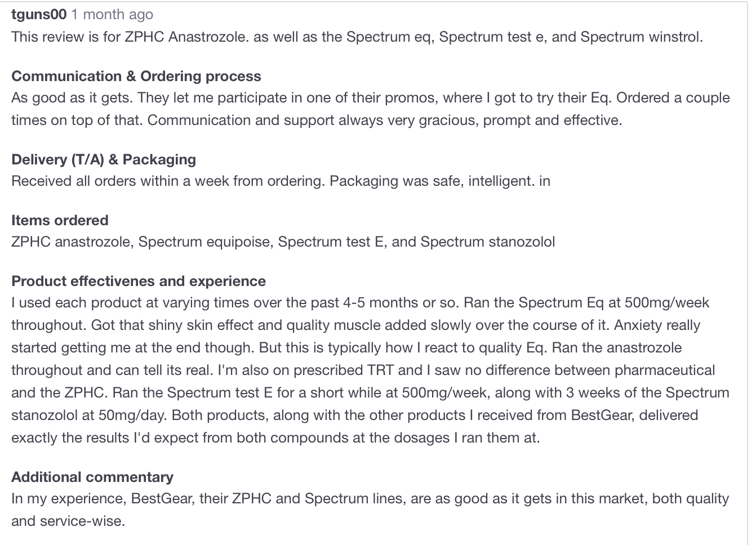Click the 'Items ordered' heading
756x545 pixels.
point(60,220)
